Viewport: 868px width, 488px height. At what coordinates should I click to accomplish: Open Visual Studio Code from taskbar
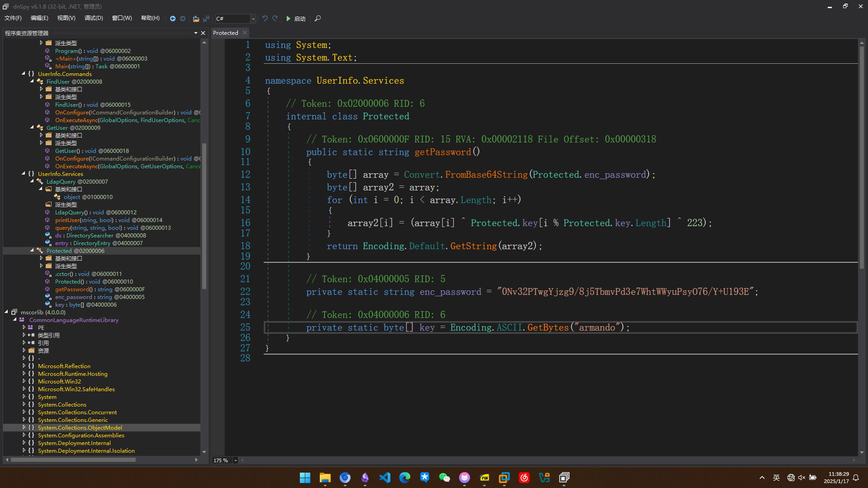click(385, 478)
